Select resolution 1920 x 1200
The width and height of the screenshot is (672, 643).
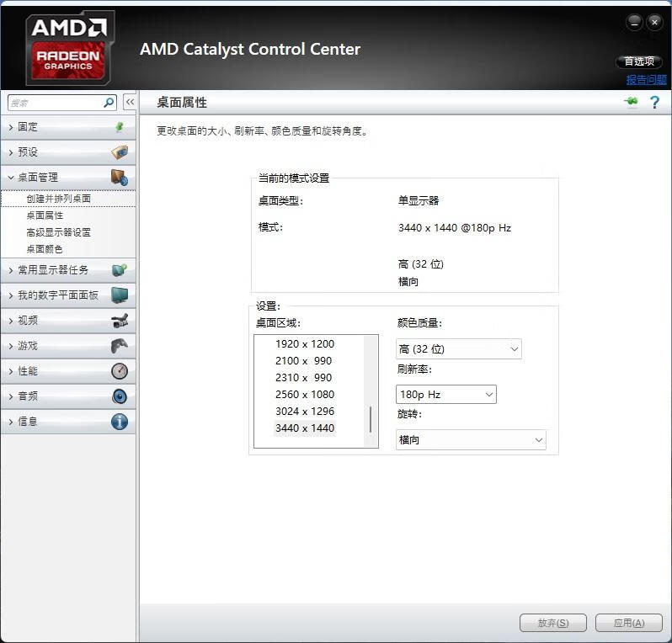tap(305, 344)
